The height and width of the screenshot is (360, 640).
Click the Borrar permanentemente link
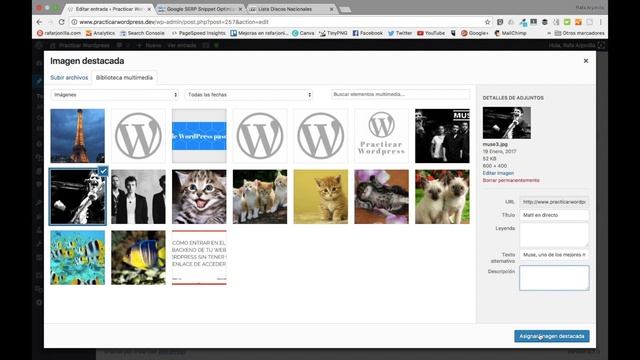(511, 180)
